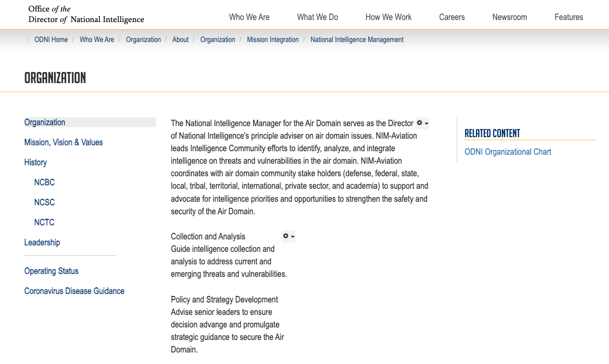Select Organization in the sidebar
This screenshot has height=364, width=609.
[x=90, y=122]
